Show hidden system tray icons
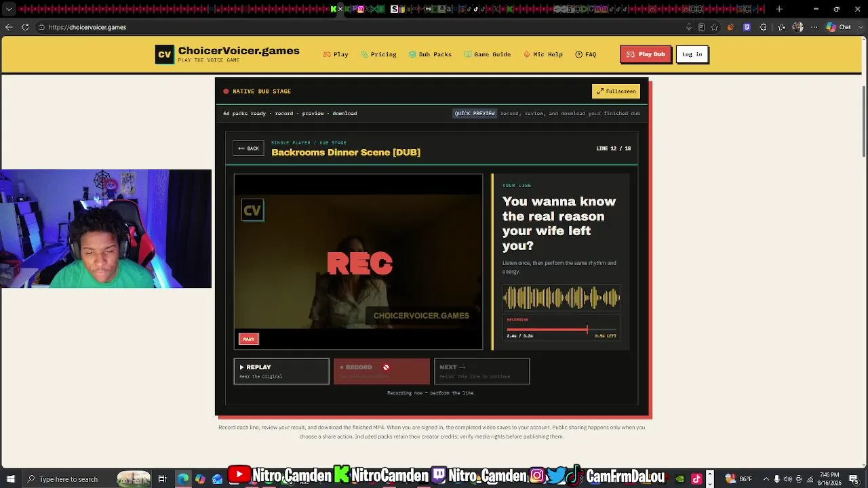This screenshot has height=488, width=868. 766,479
